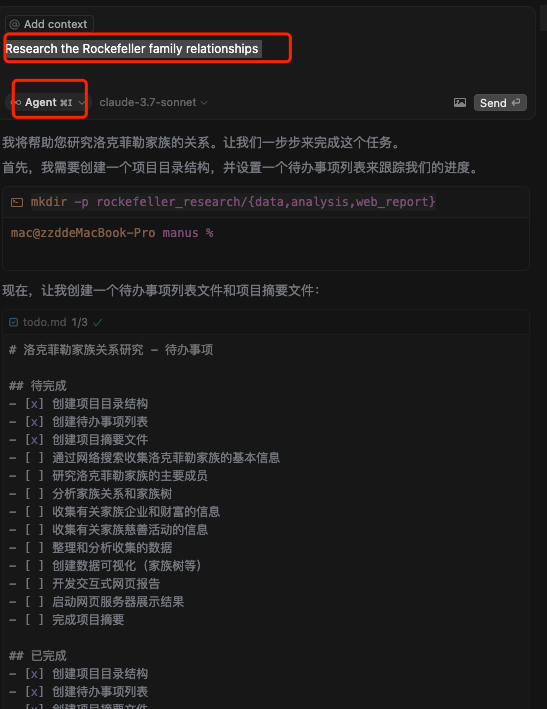Expand the Agent mode chevron
Viewport: 547px width, 709px height.
coord(81,103)
